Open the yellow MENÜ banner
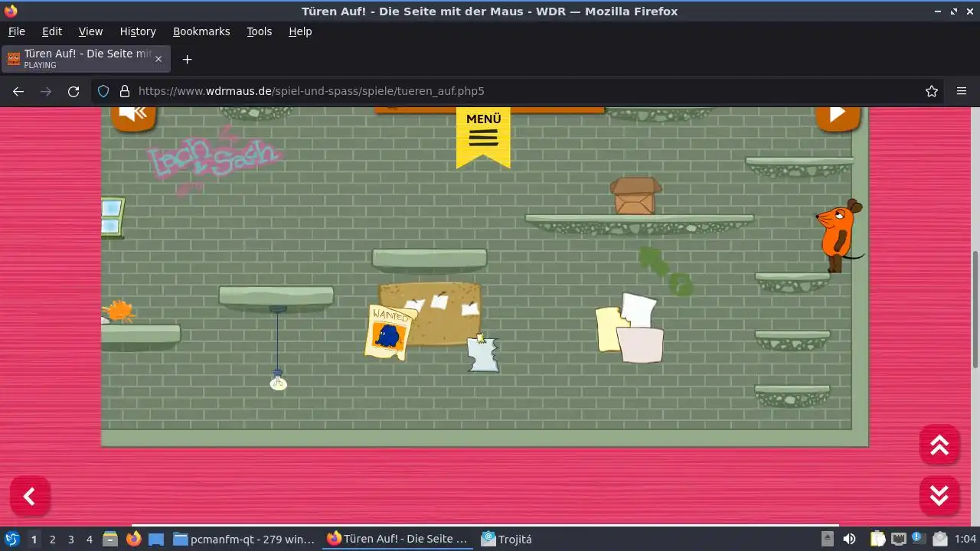980x551 pixels. (483, 137)
